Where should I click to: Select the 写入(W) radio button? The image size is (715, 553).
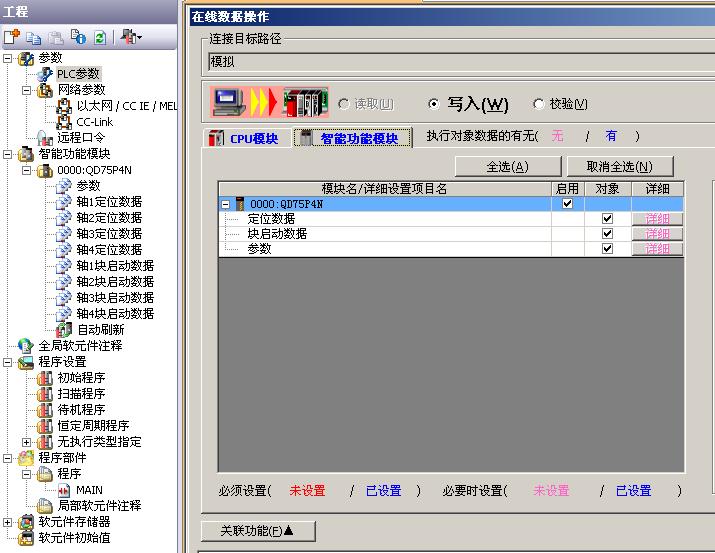point(433,104)
